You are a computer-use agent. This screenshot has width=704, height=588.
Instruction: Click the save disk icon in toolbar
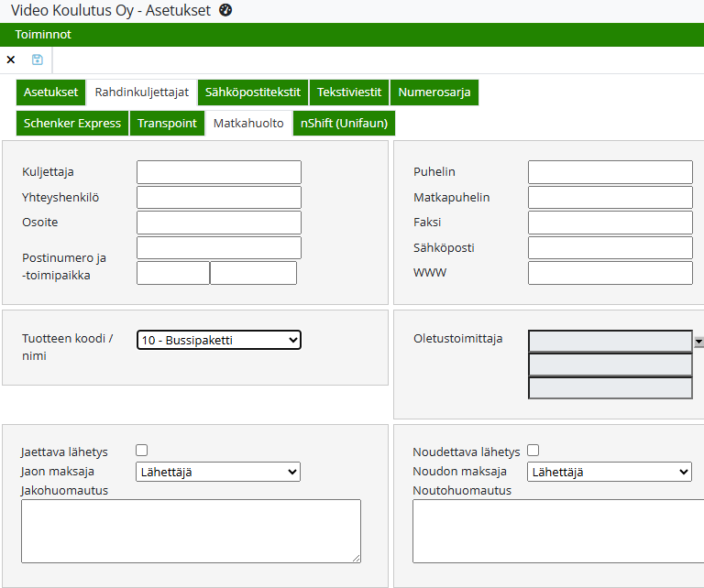pos(38,60)
